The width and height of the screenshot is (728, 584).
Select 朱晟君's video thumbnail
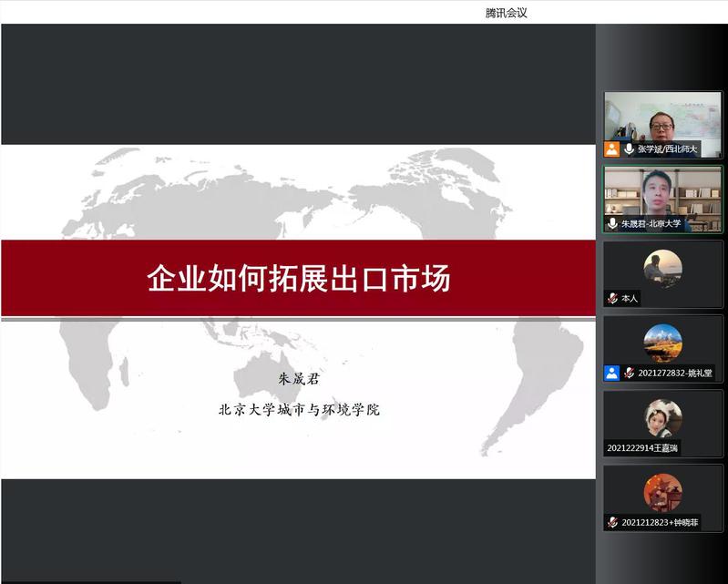pyautogui.click(x=662, y=193)
